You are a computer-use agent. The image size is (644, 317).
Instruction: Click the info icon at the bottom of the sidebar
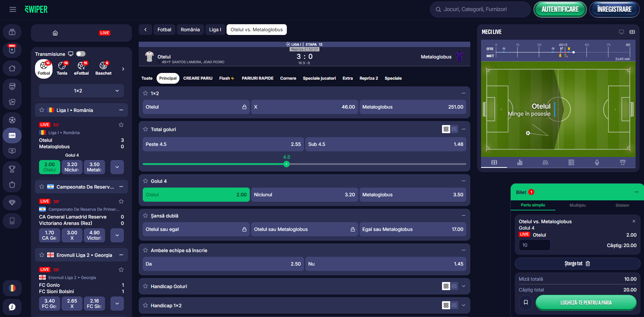[x=12, y=307]
